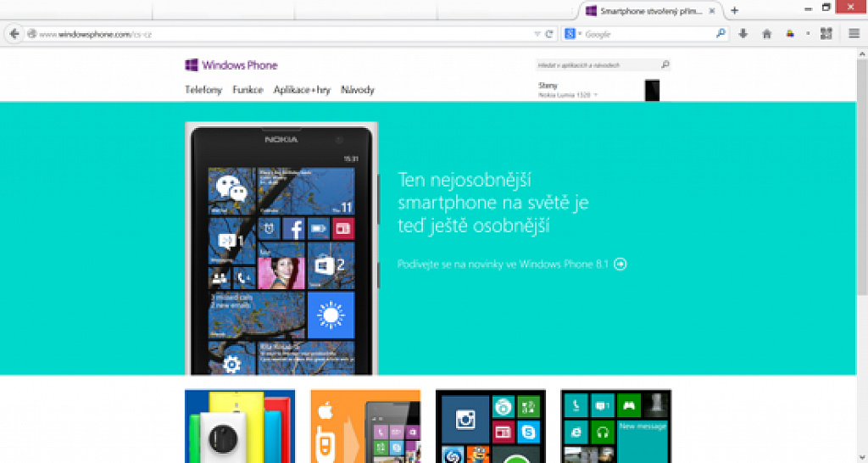Open the Návody menu
868x463 pixels.
tap(358, 90)
